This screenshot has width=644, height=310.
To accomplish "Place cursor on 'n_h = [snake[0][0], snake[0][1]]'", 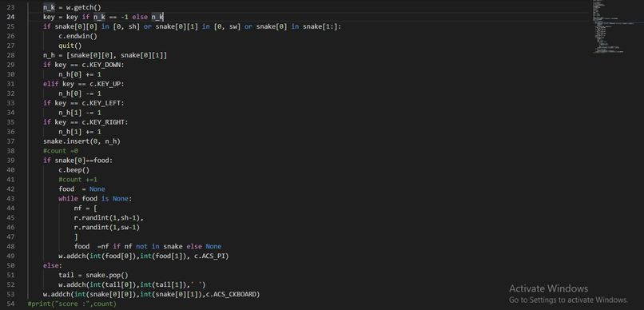I will coord(105,55).
